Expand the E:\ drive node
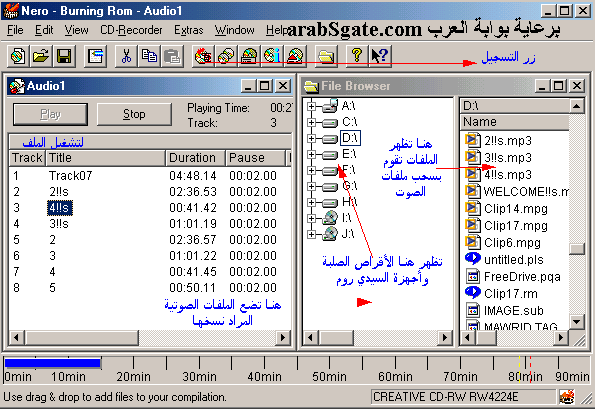The width and height of the screenshot is (595, 409). coord(311,154)
